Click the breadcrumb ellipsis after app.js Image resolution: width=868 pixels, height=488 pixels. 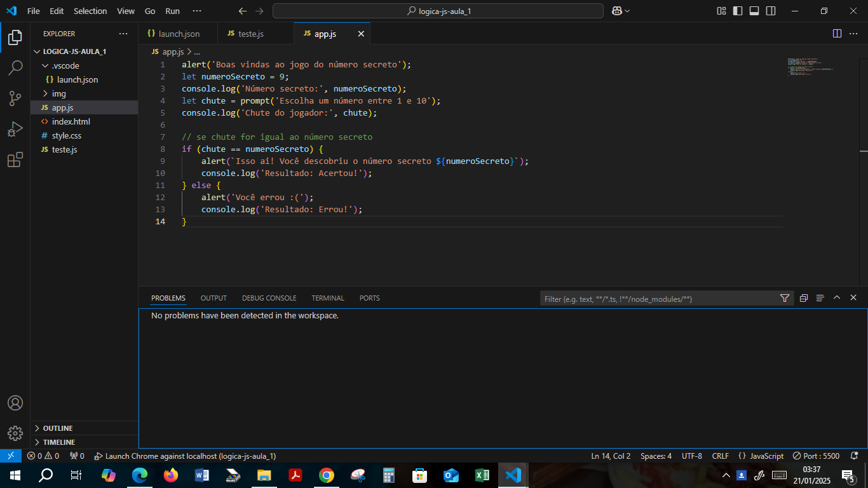tap(197, 52)
